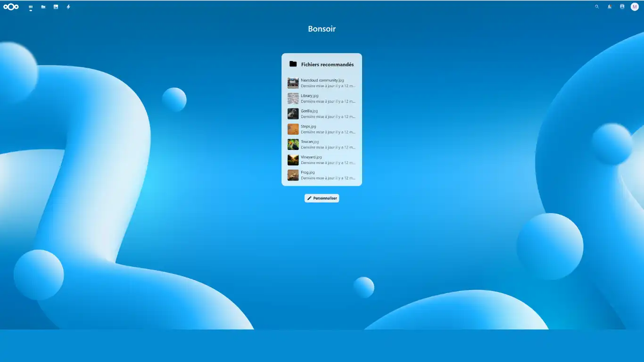Click the Nextcloud logo
The height and width of the screenshot is (362, 644).
click(11, 7)
